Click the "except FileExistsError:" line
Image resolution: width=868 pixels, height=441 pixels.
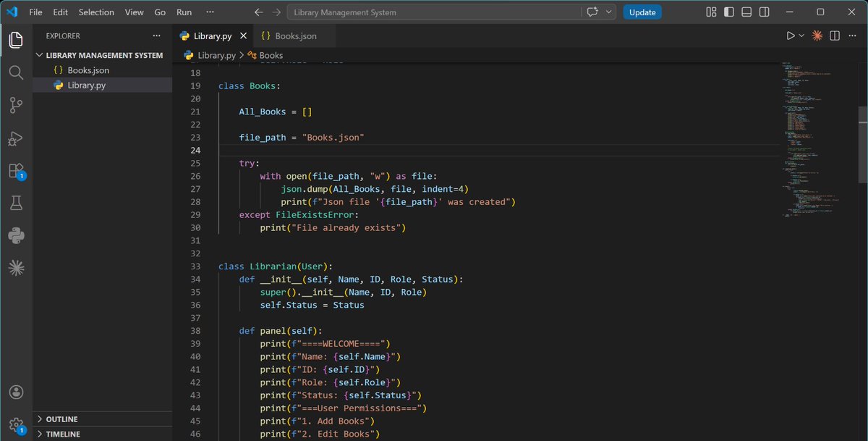tap(299, 214)
